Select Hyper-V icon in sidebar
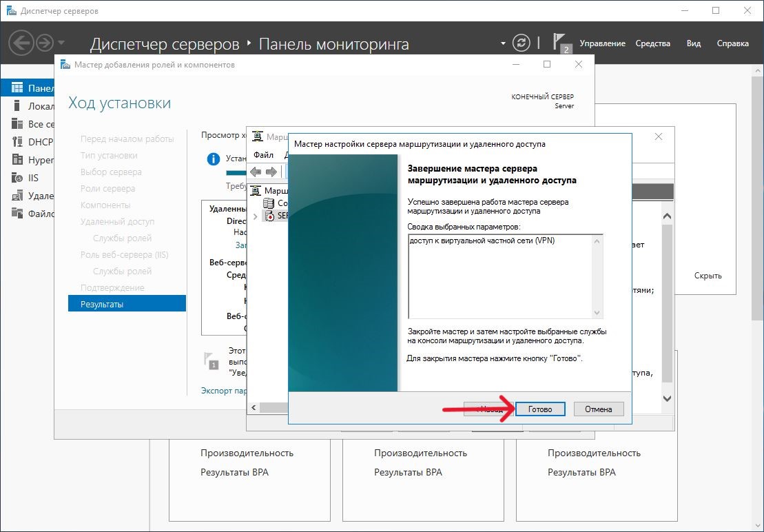 click(x=17, y=160)
